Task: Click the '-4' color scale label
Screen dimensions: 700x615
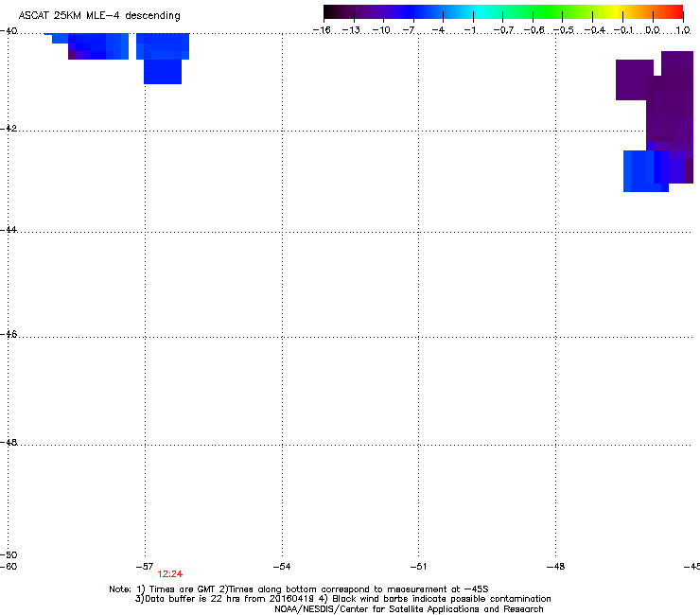Action: tap(438, 30)
